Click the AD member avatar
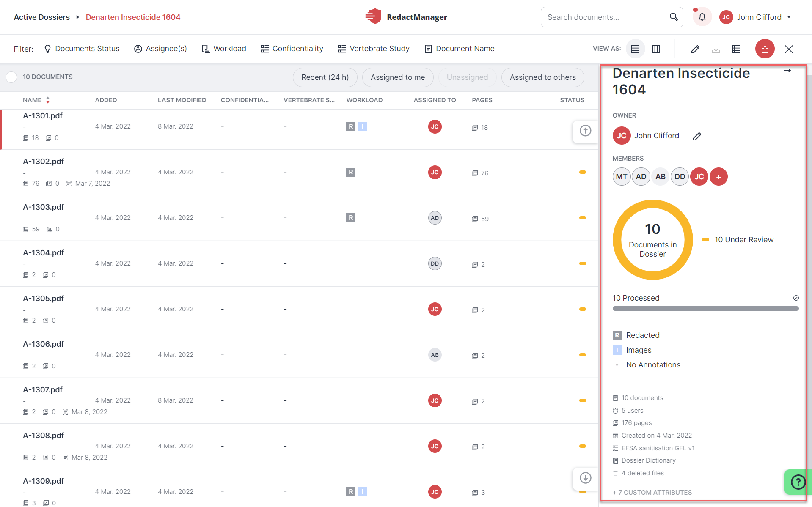Viewport: 812px width, 507px height. click(x=641, y=177)
